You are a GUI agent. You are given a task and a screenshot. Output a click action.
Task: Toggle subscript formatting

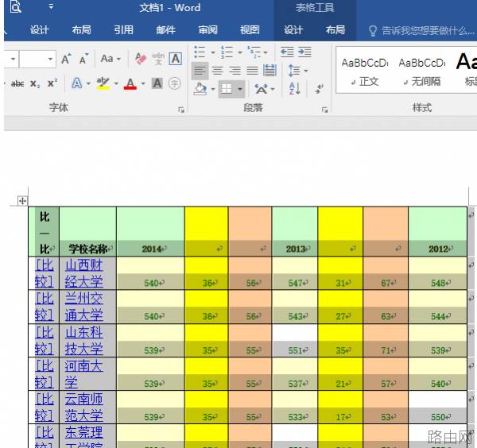(x=35, y=83)
